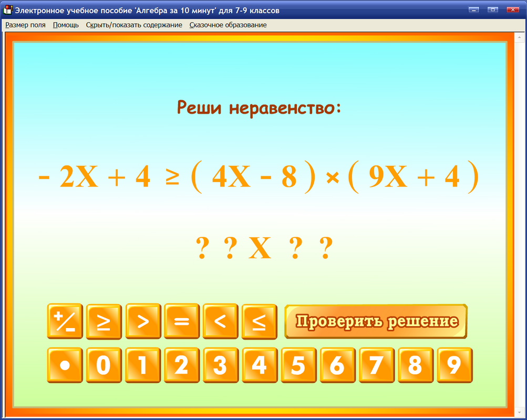Pick the > greater-than sign
The height and width of the screenshot is (420, 527).
tap(142, 322)
